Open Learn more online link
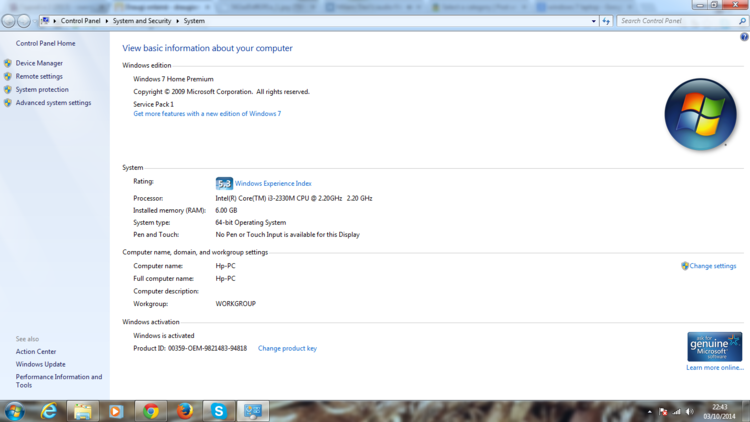Image resolution: width=750 pixels, height=422 pixels. (x=715, y=367)
